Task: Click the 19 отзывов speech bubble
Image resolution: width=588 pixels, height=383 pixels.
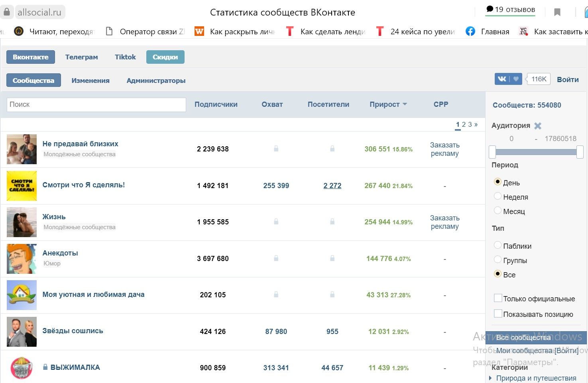Action: (x=490, y=9)
